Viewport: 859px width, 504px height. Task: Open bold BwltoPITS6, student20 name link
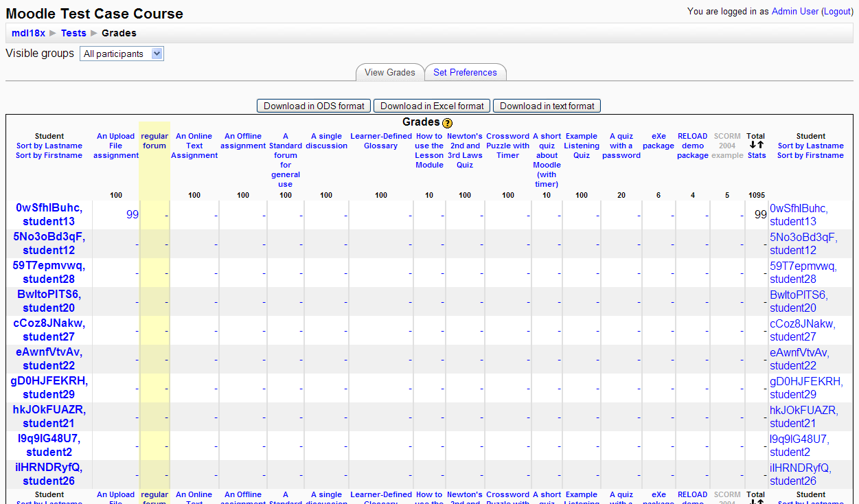tap(49, 301)
